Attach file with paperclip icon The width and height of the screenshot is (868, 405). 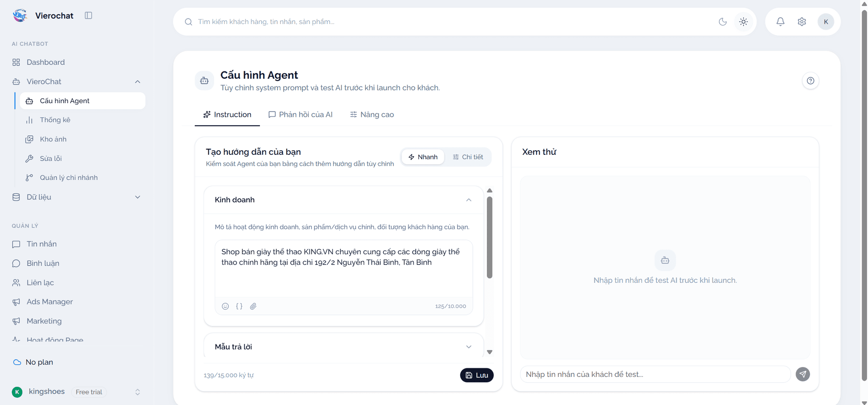[253, 306]
